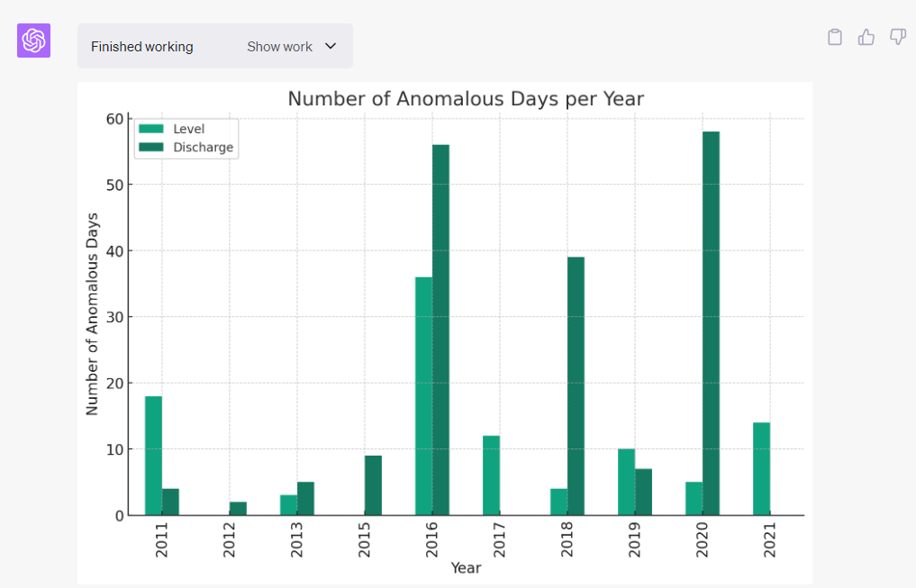The image size is (916, 588).
Task: Click the Discharge bar for 2015
Action: [x=373, y=485]
